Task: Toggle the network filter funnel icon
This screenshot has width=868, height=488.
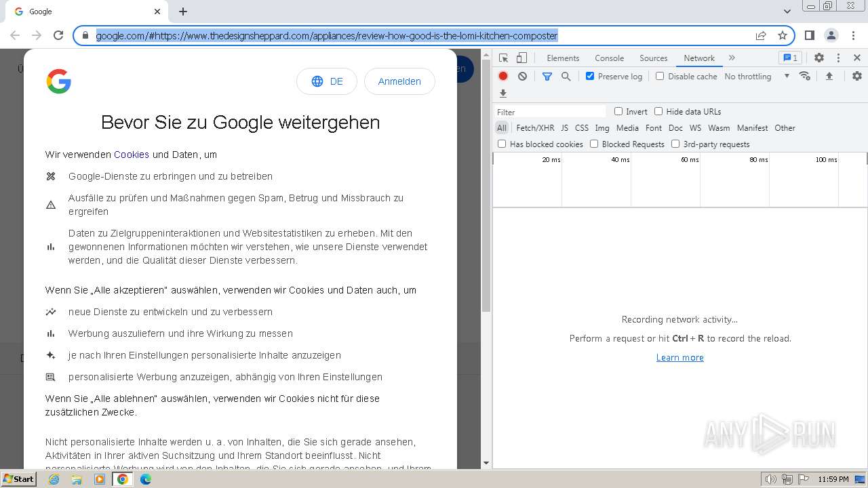Action: [x=547, y=77]
